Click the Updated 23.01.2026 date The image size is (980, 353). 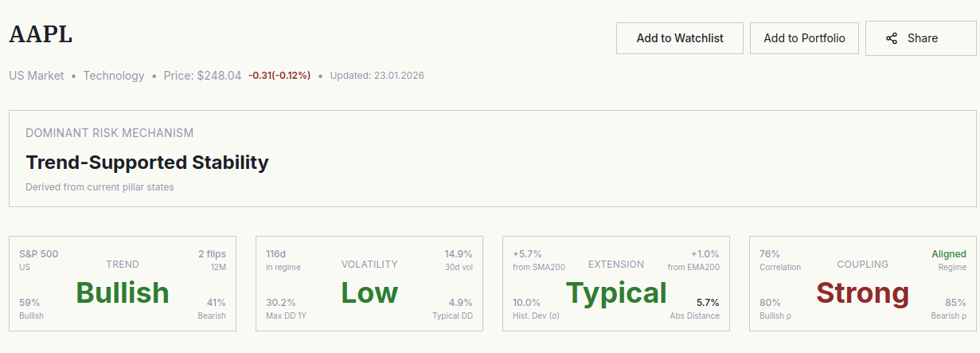pos(377,76)
